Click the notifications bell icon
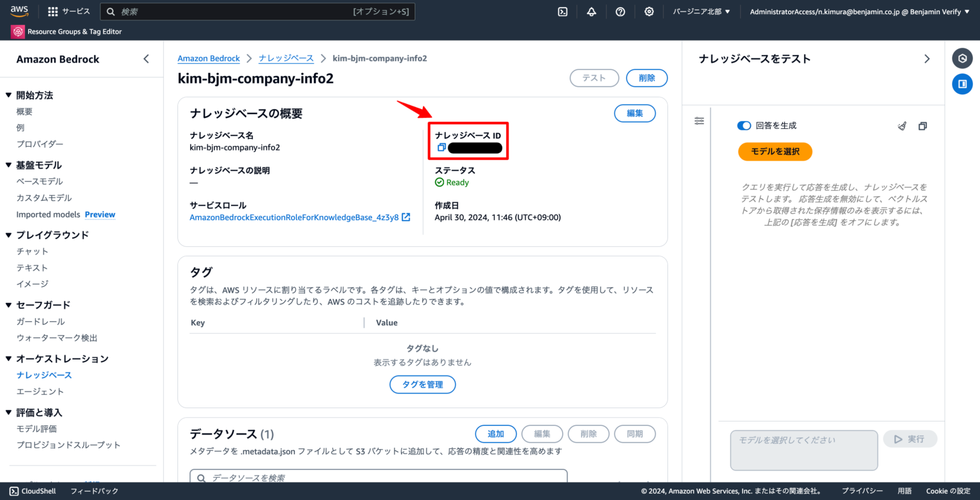The image size is (980, 500). tap(591, 11)
